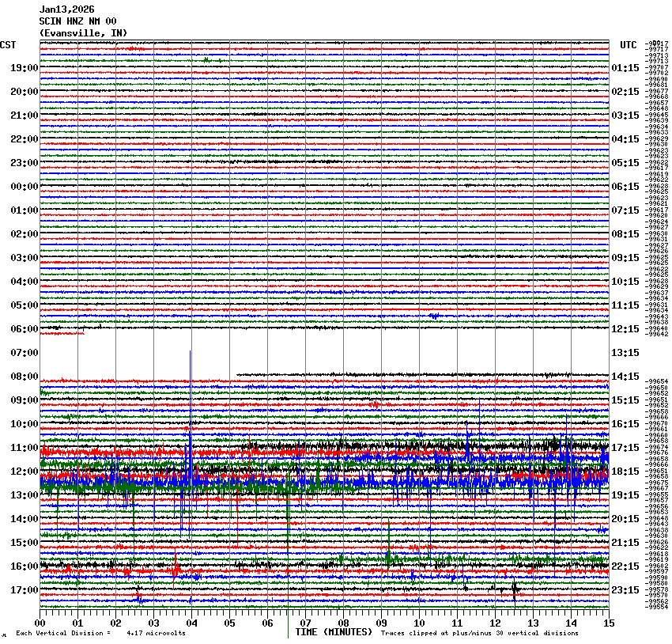Select the SCIN HNZ NM 00 station label
The height and width of the screenshot is (644, 672).
(x=77, y=21)
